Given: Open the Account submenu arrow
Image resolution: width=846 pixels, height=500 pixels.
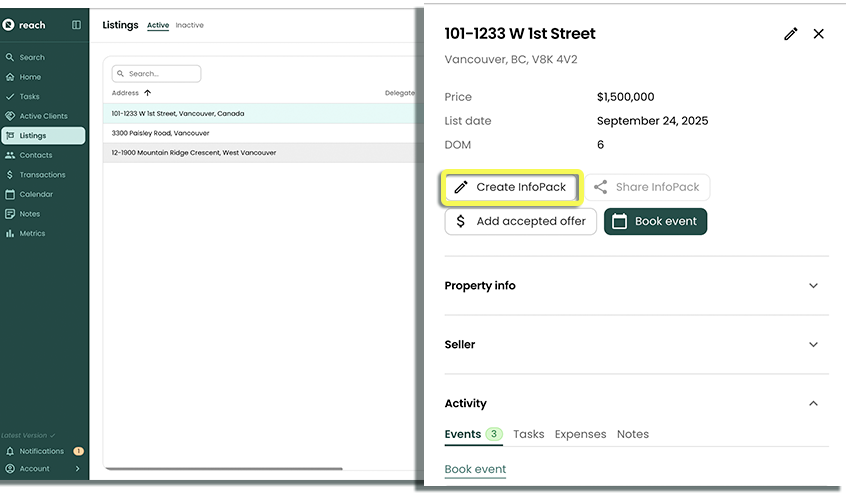Looking at the screenshot, I should point(77,468).
